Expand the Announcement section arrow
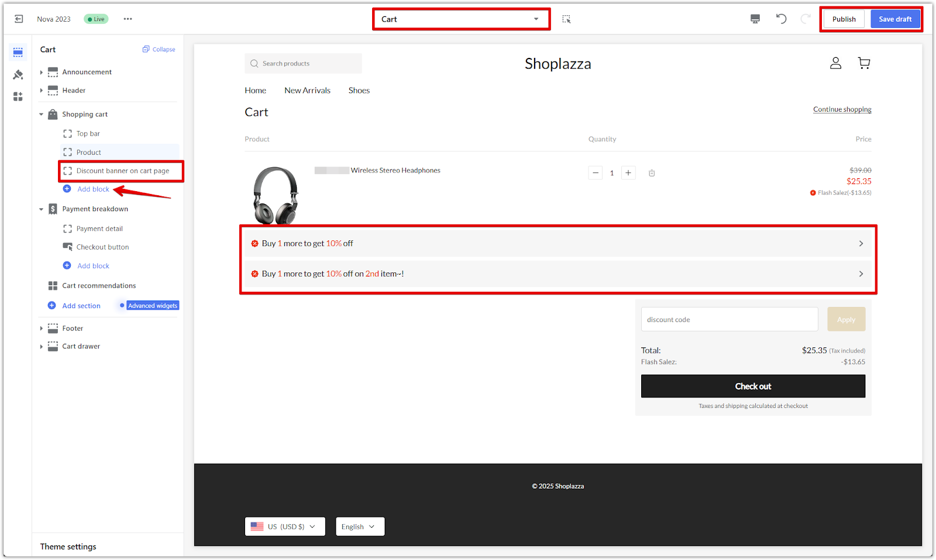The width and height of the screenshot is (936, 560). pos(41,72)
